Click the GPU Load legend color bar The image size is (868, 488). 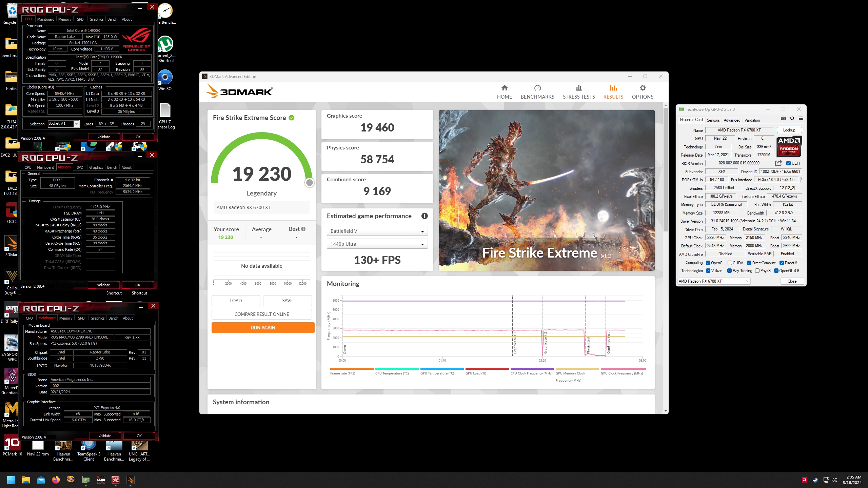487,369
